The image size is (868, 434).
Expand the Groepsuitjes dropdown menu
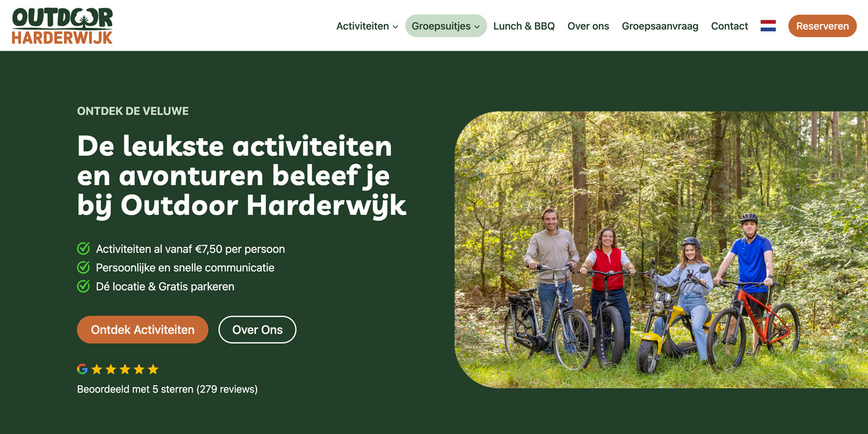coord(445,26)
